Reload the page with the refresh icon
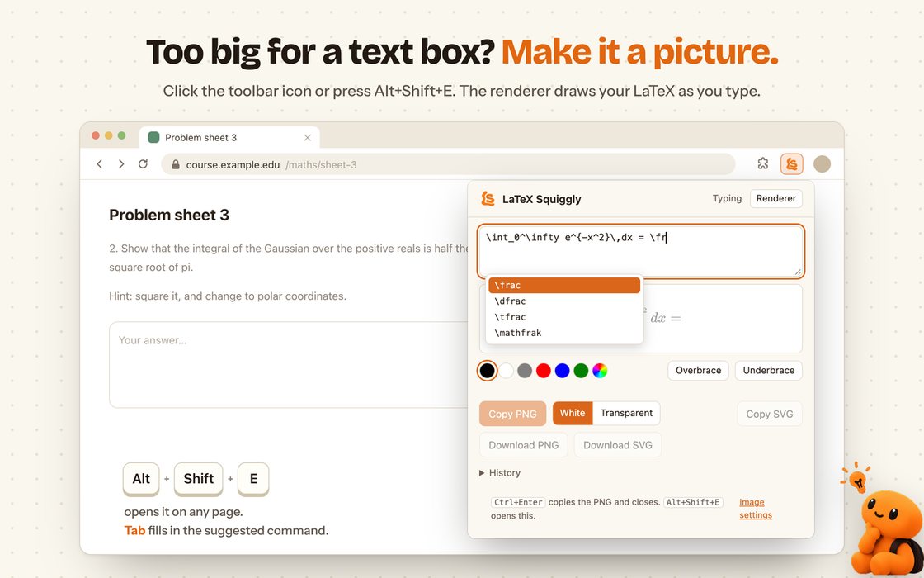The height and width of the screenshot is (578, 924). [143, 164]
